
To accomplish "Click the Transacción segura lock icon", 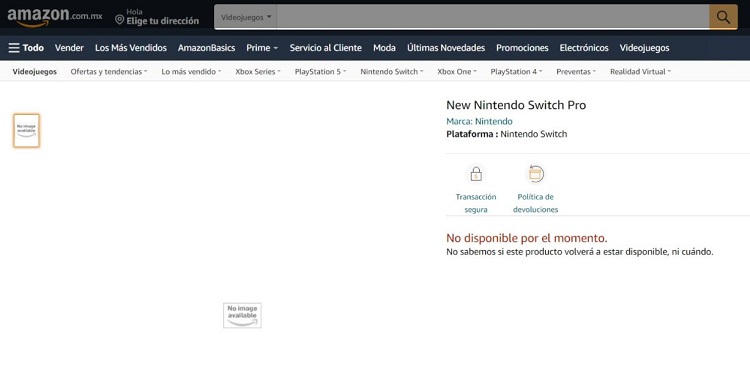I will 476,174.
